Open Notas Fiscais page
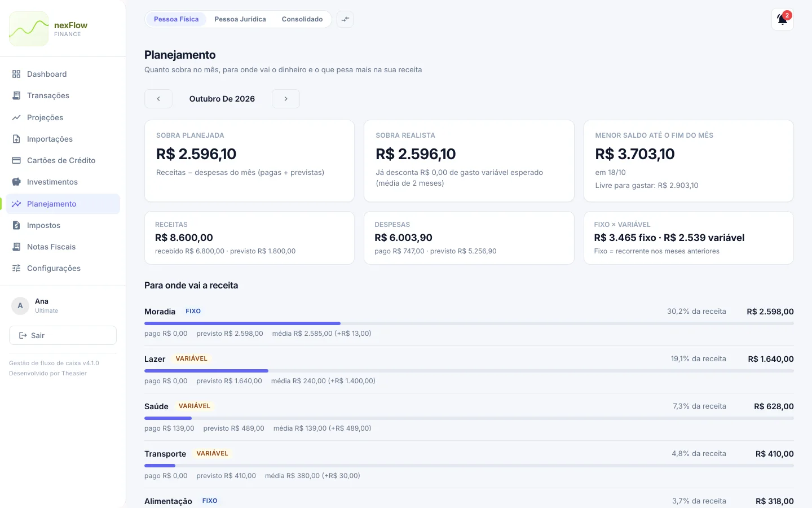Screen dimensions: 812x508 63,247
